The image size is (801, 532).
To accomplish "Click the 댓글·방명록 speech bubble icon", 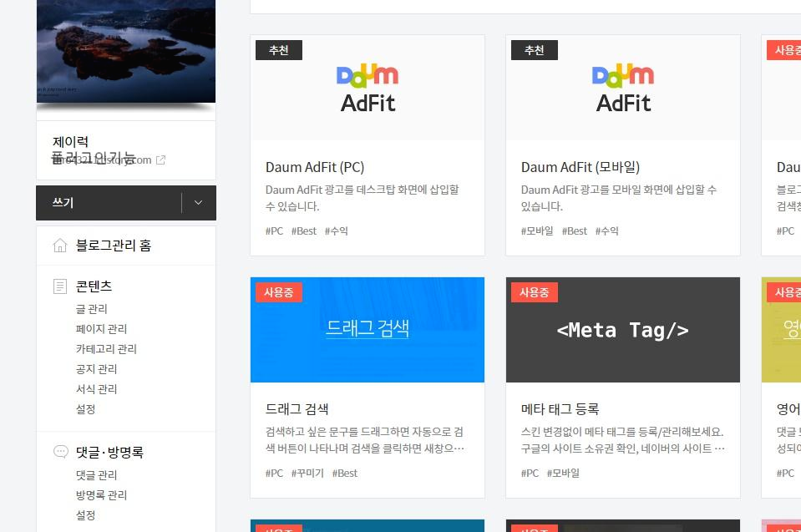I will (x=60, y=452).
